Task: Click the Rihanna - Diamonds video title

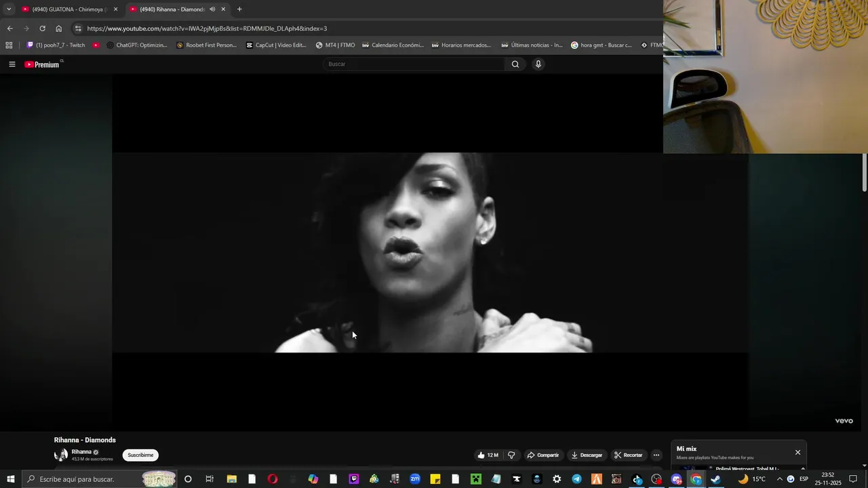Action: coord(85,440)
